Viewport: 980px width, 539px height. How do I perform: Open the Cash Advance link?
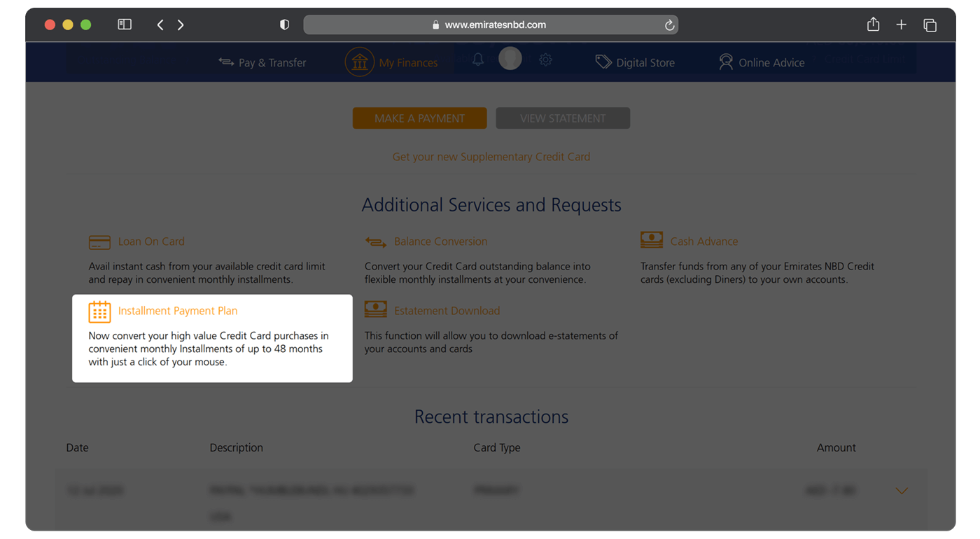click(704, 241)
